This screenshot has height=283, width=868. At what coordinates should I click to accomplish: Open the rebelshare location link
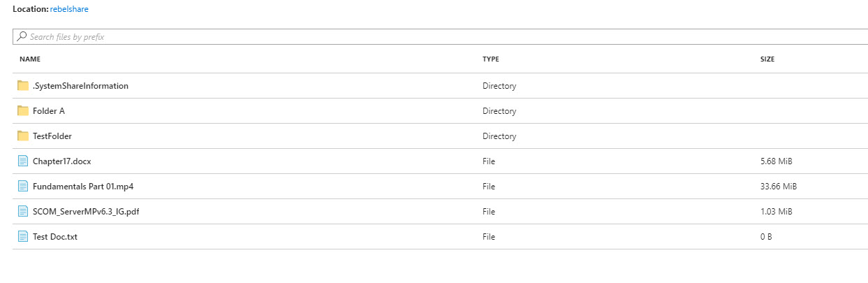tap(69, 9)
